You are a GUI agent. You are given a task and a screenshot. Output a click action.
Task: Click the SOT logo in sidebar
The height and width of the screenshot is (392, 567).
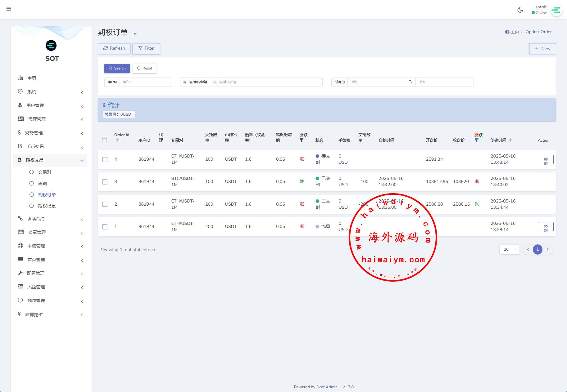coord(51,46)
